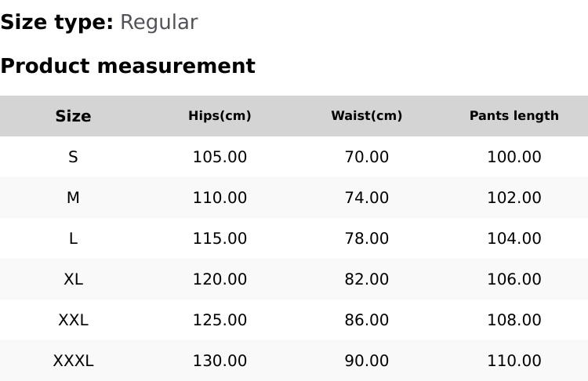This screenshot has width=588, height=381.
Task: Click pants length 110.00 for size XXXL
Action: coord(514,361)
